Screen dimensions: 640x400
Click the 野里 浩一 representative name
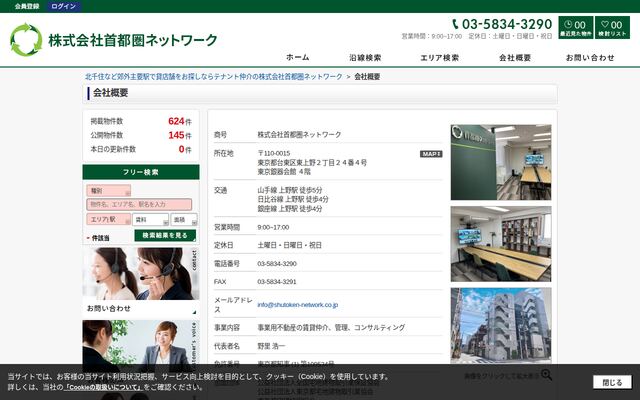click(271, 346)
